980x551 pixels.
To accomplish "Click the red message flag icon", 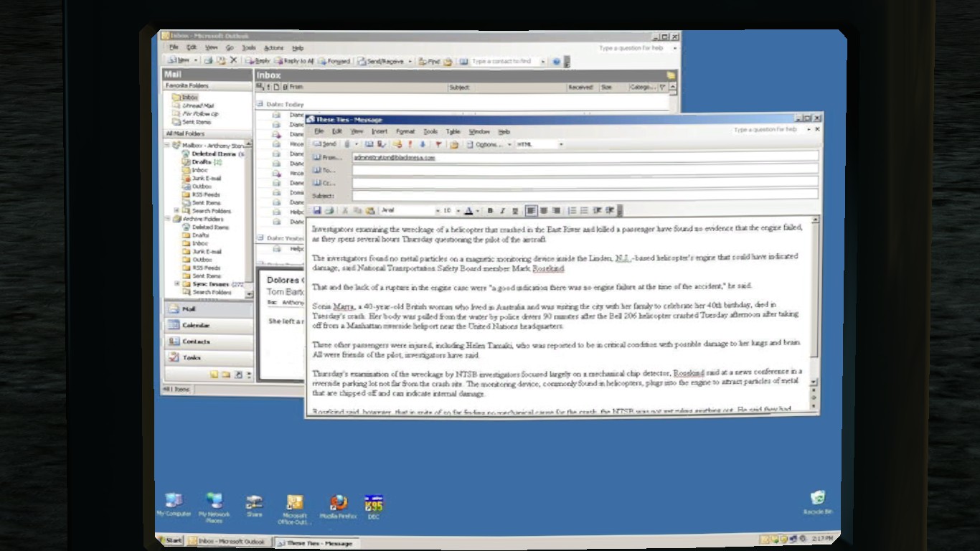I will [x=438, y=144].
